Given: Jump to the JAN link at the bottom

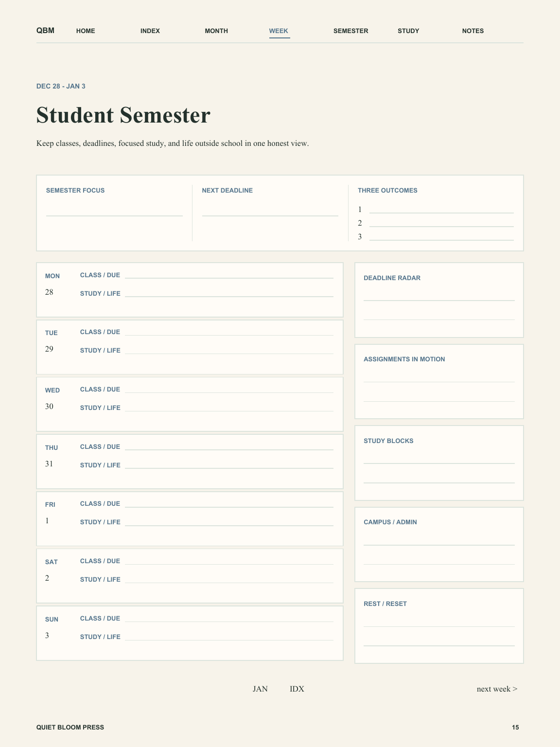Looking at the screenshot, I should point(260,689).
